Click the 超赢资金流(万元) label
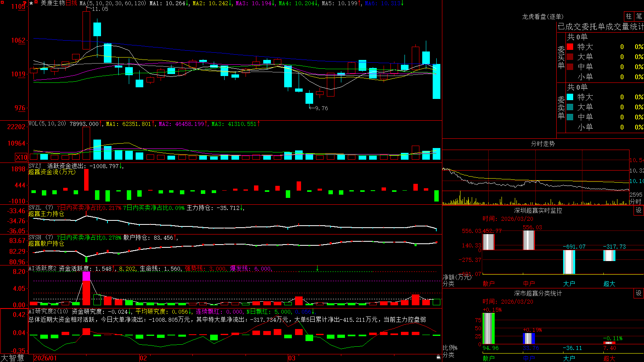This screenshot has width=644, height=362. (x=52, y=172)
